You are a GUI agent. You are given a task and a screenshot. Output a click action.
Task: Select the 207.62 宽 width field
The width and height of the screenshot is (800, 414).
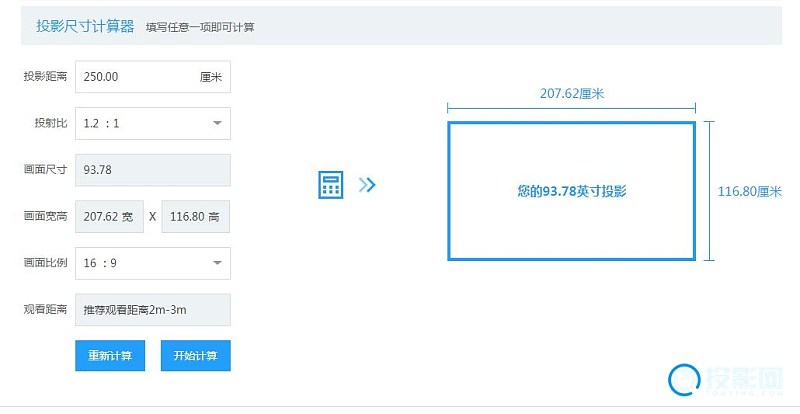[109, 216]
